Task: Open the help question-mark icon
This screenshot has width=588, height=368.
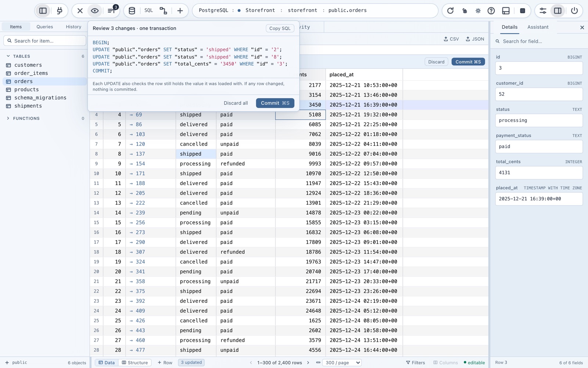Action: pyautogui.click(x=491, y=11)
